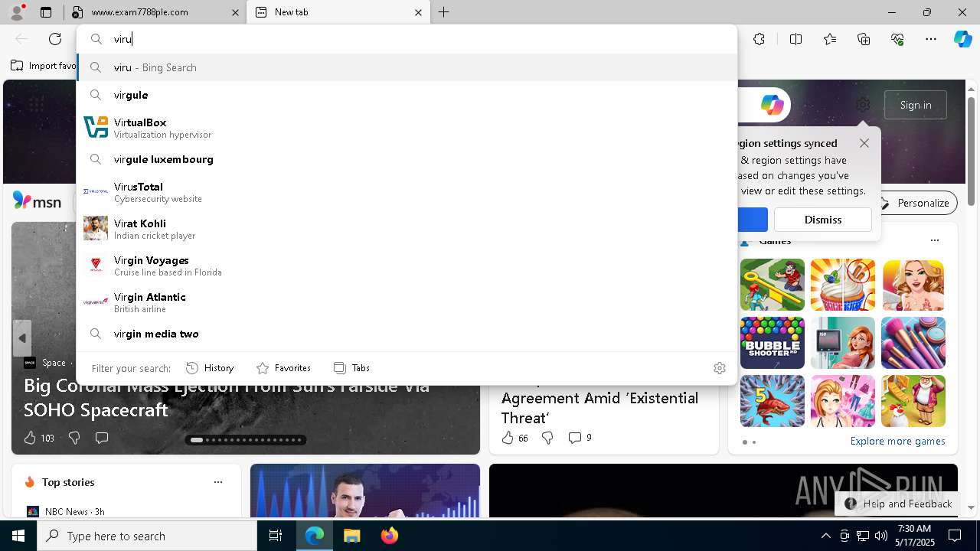Open the makeup brushes game thumbnail
The image size is (980, 551).
click(913, 343)
